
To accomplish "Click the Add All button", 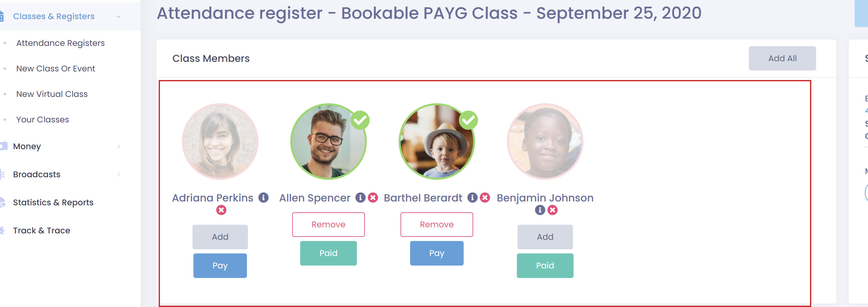I will point(782,58).
